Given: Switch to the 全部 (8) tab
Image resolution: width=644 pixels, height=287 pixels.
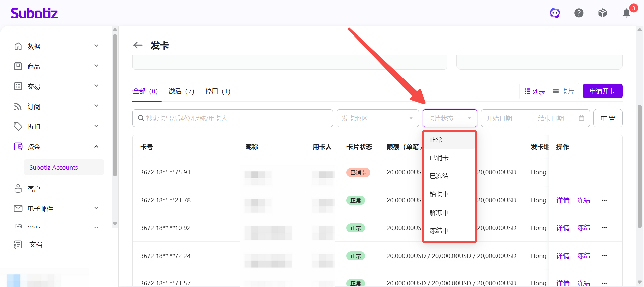Looking at the screenshot, I should pyautogui.click(x=145, y=91).
